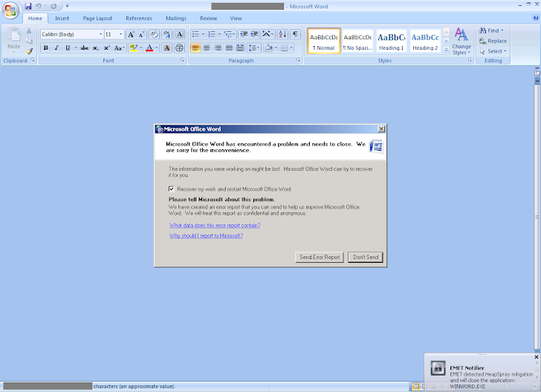Align text right
The width and height of the screenshot is (541, 392).
coord(218,48)
